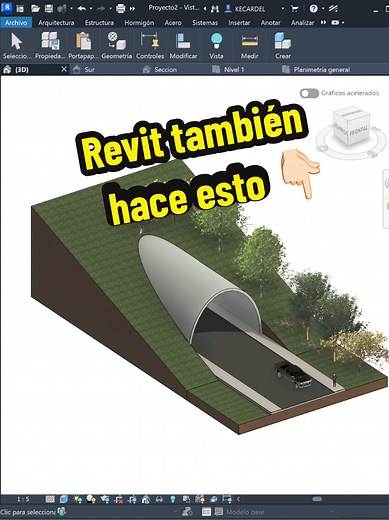Open the KECARDEL account dropdown arrow
This screenshot has height=520, width=389.
(x=283, y=9)
